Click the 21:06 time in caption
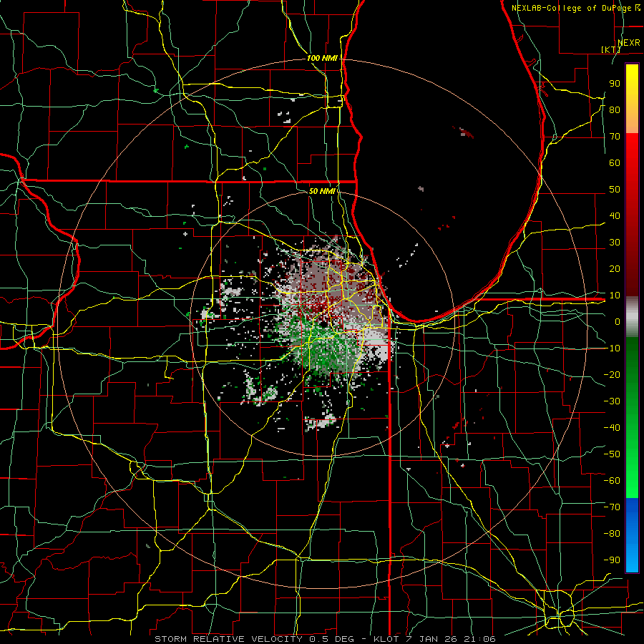The height and width of the screenshot is (644, 644). pyautogui.click(x=479, y=639)
